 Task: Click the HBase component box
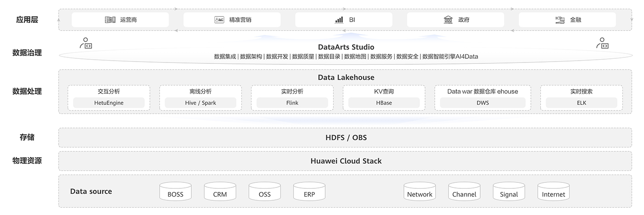click(x=384, y=103)
